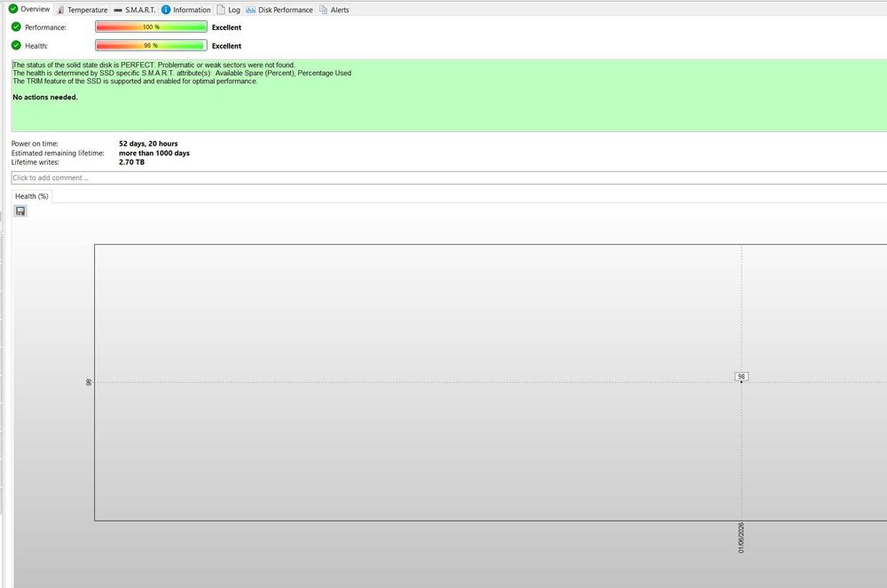This screenshot has width=887, height=588.
Task: Click the 'Excellent' label next to Performance
Action: pos(226,27)
